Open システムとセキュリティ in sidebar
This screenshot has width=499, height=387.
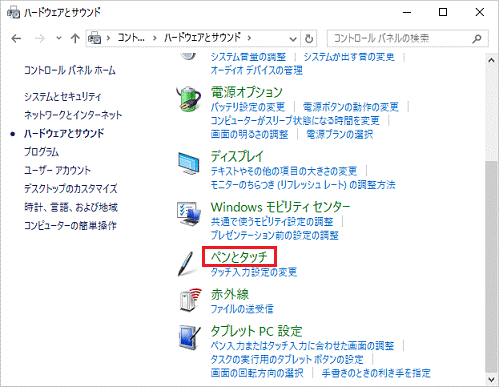(62, 97)
